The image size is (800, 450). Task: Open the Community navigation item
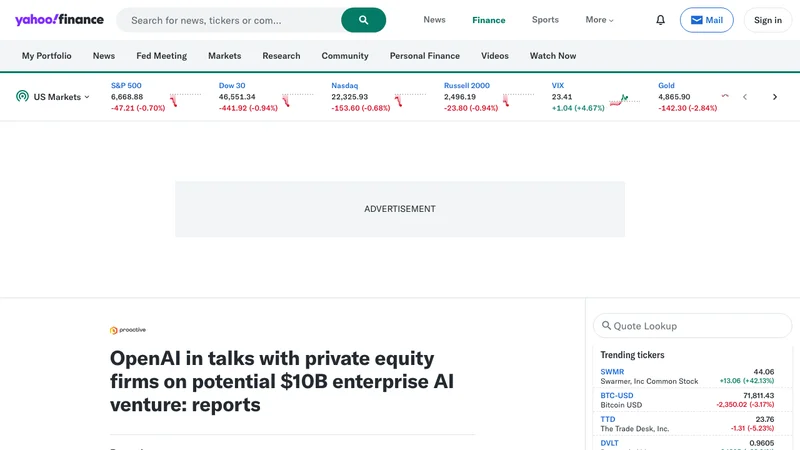[x=345, y=56]
